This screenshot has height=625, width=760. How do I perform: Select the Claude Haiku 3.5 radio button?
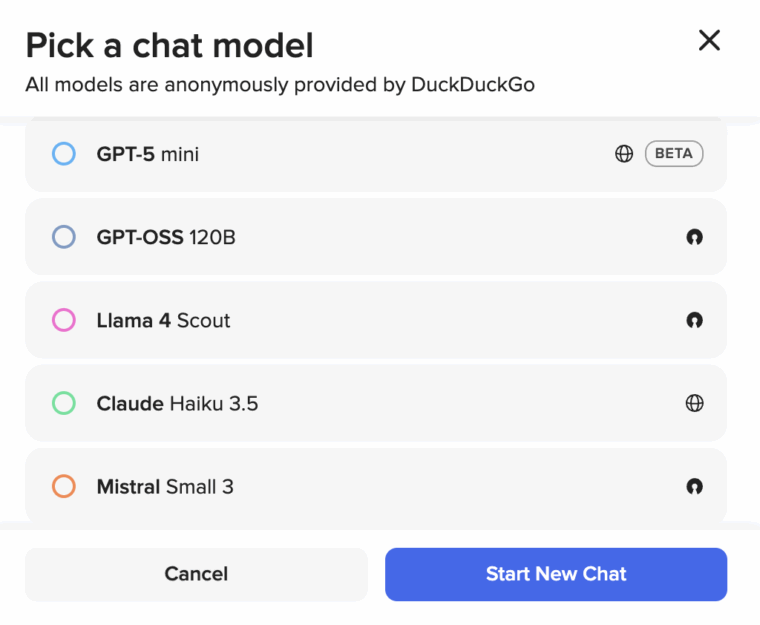point(64,403)
